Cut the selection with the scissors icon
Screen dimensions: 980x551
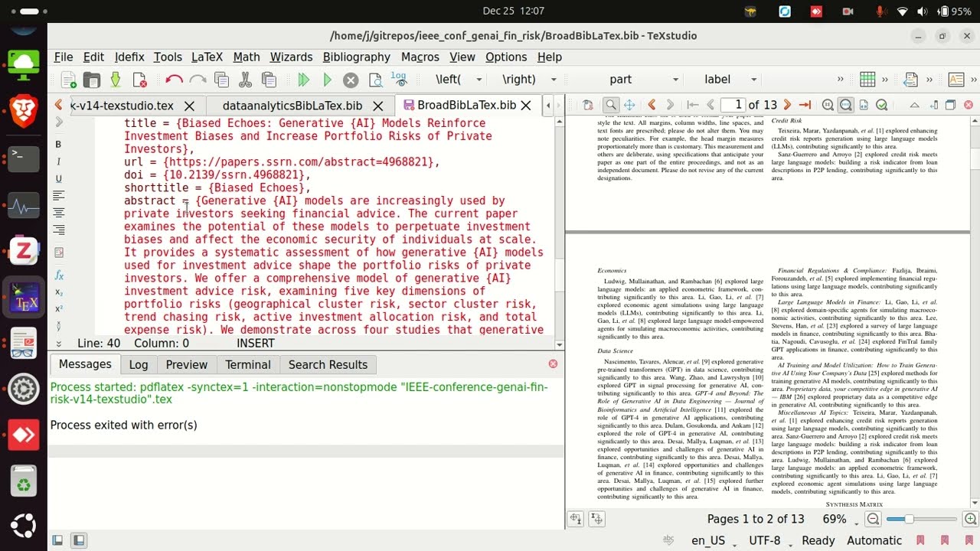click(245, 80)
